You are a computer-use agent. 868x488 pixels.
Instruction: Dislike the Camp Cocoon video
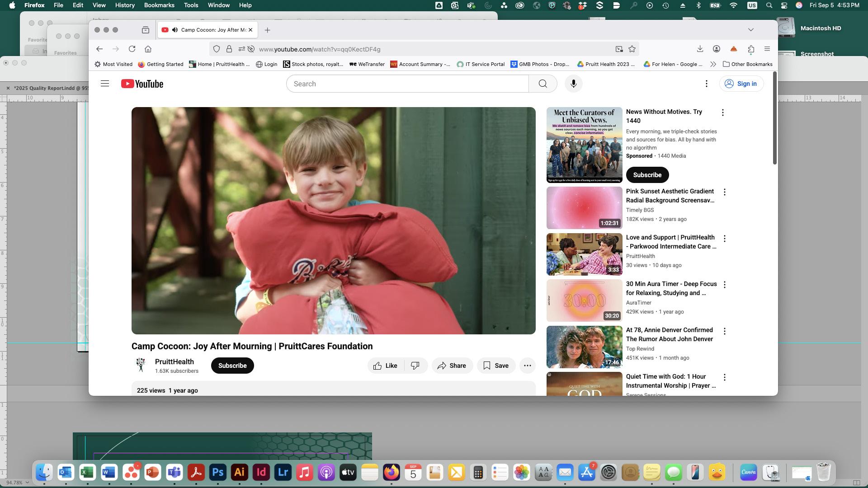(x=415, y=366)
